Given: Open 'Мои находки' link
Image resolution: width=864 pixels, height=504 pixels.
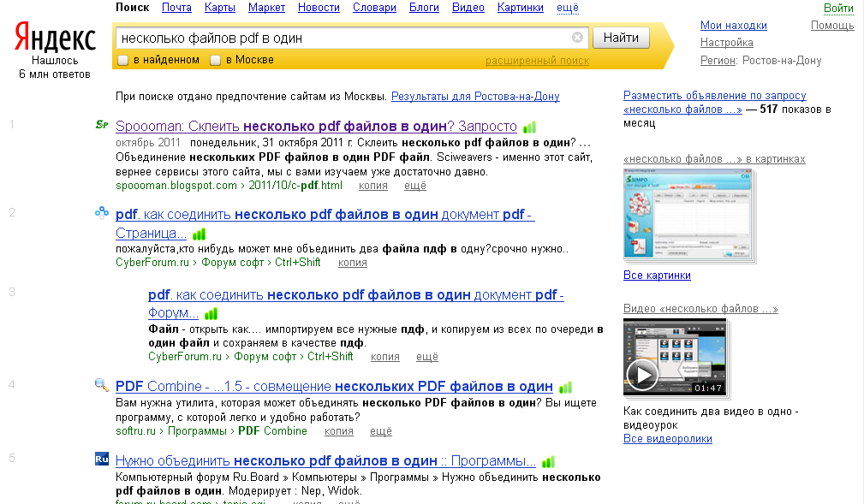Looking at the screenshot, I should 733,26.
